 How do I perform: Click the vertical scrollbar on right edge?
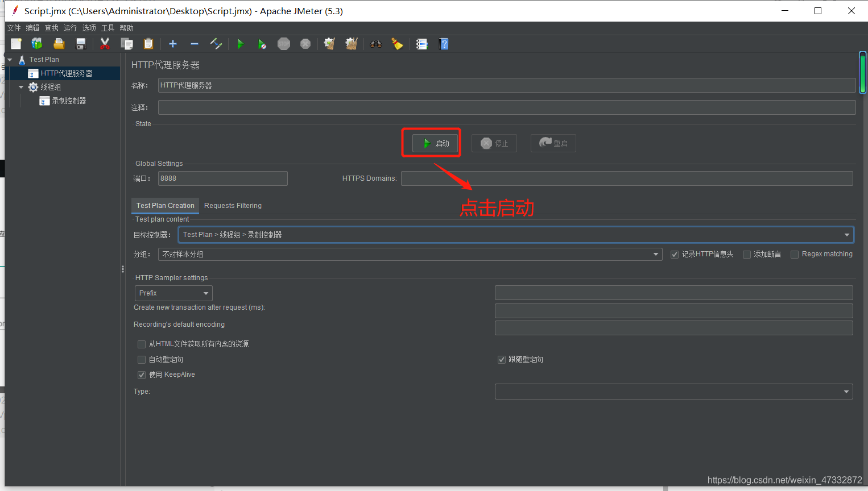pyautogui.click(x=862, y=73)
